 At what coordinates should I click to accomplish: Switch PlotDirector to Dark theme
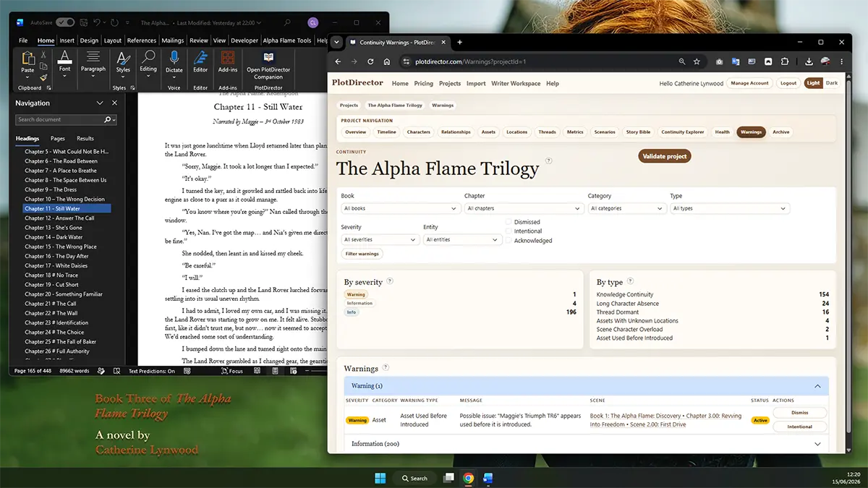tap(832, 83)
